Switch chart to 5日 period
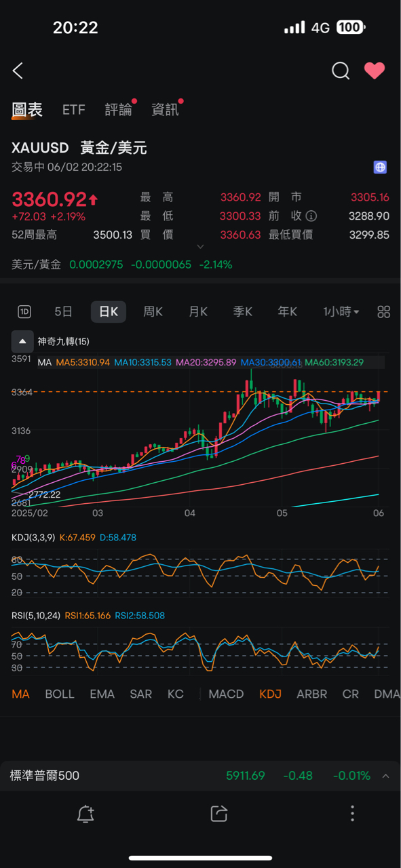The image size is (401, 868). pyautogui.click(x=63, y=312)
